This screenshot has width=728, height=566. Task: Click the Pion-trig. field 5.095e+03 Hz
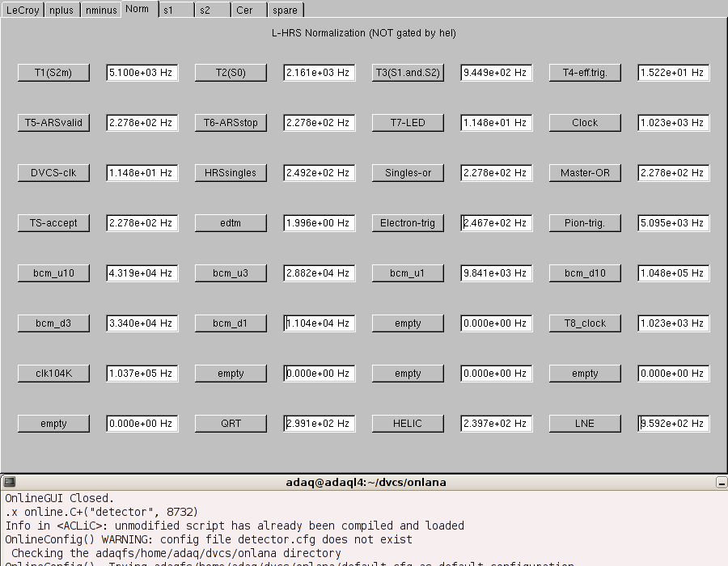tap(674, 223)
